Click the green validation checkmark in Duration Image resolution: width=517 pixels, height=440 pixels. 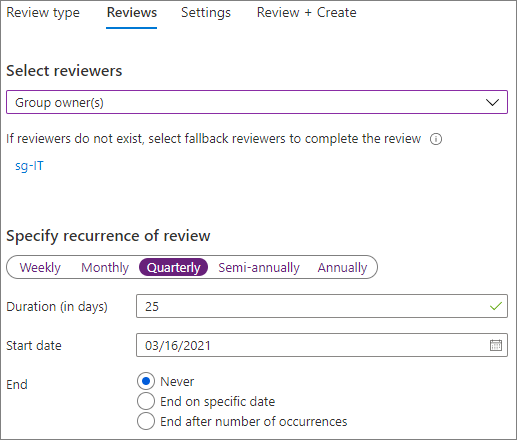click(496, 306)
